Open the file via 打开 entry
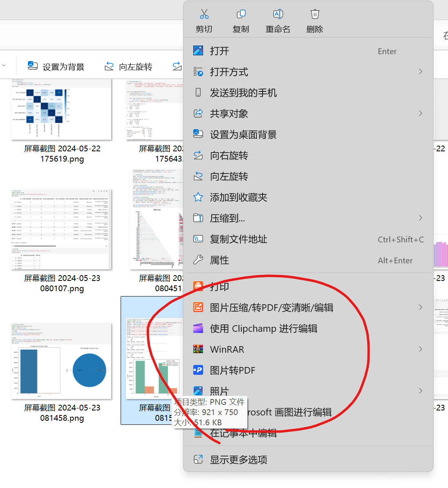The image size is (448, 488). [x=308, y=51]
